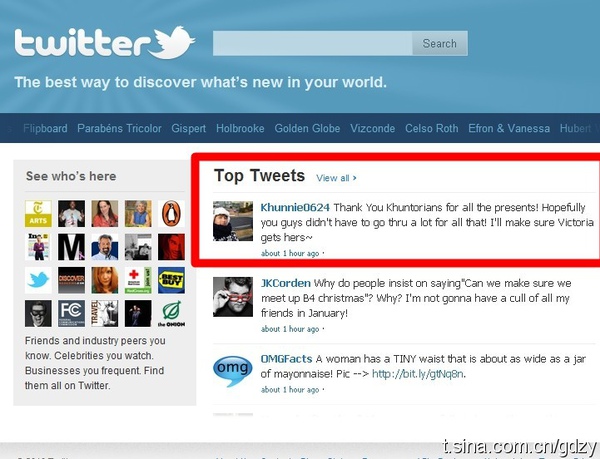This screenshot has height=459, width=600.
Task: Open the Best Buy profile icon
Action: coord(171,280)
